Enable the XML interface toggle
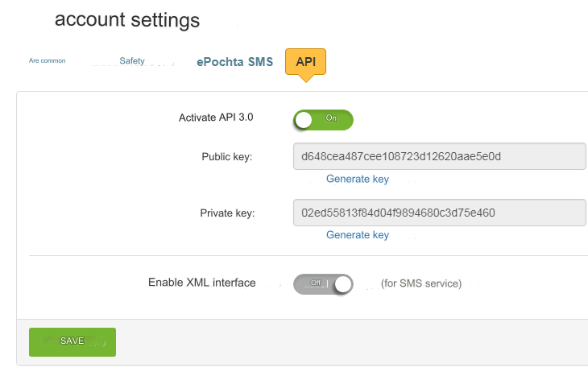The image size is (588, 372). click(x=323, y=283)
